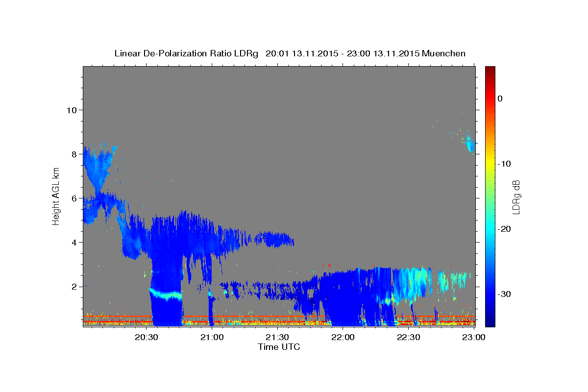
Task: Click the 23:00 time tick label
Action: [473, 338]
